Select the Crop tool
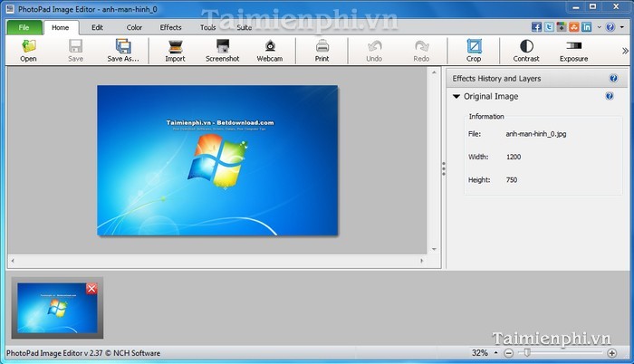 474,51
